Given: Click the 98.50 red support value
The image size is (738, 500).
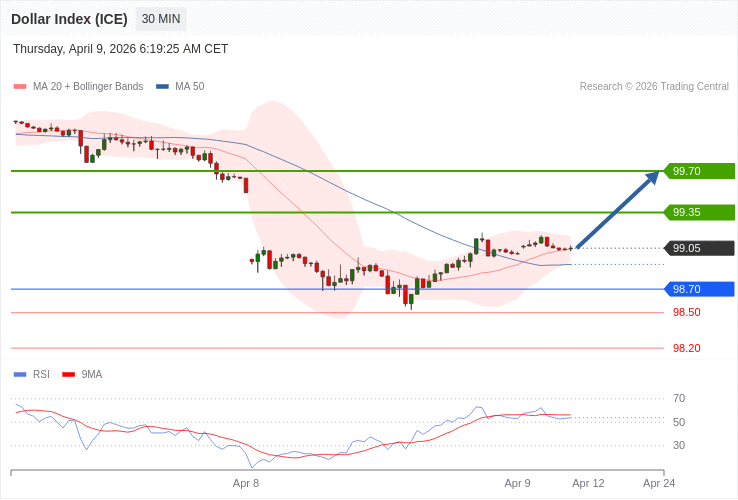Looking at the screenshot, I should tap(687, 313).
